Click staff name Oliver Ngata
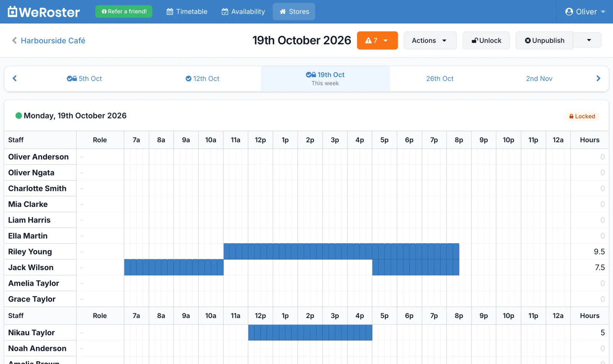Viewport: 613px width, 364px height. 31,172
